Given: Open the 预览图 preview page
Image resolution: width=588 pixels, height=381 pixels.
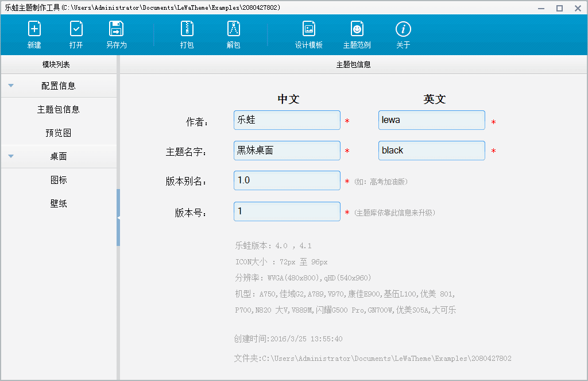Looking at the screenshot, I should pyautogui.click(x=59, y=133).
